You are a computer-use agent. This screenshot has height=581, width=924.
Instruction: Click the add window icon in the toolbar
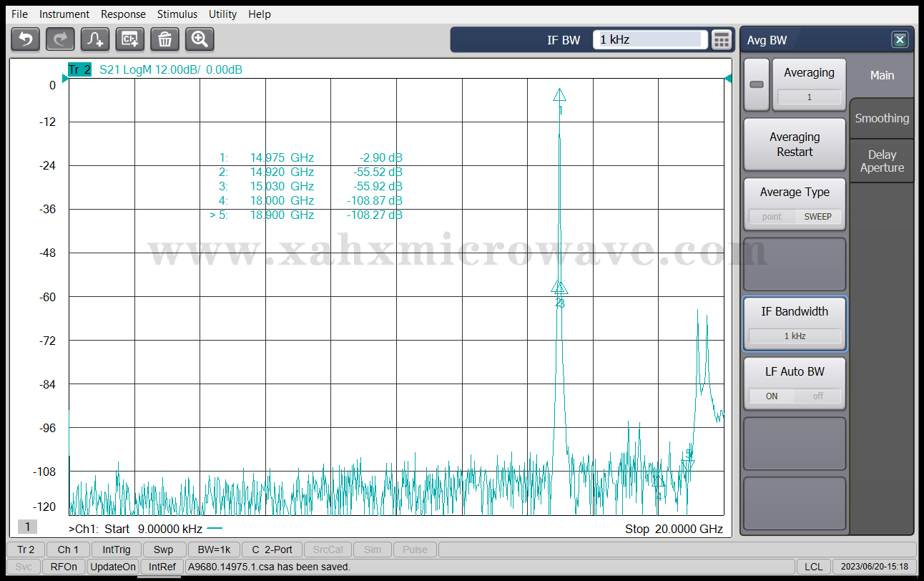[130, 39]
